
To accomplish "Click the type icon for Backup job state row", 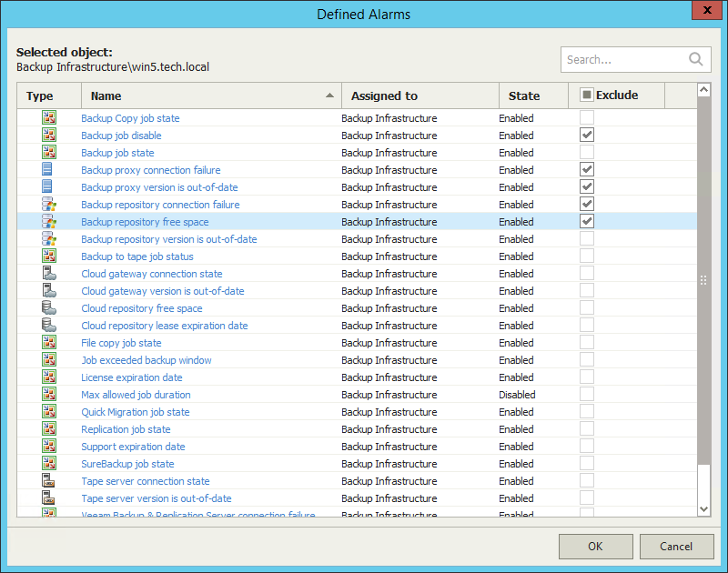I will (x=49, y=152).
